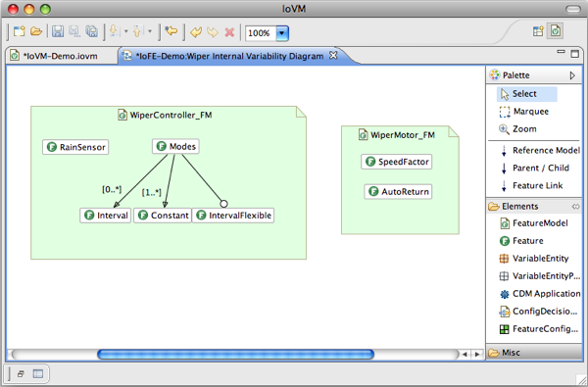Click the Last Edit Location arrow icon
The height and width of the screenshot is (387, 588).
point(171,31)
